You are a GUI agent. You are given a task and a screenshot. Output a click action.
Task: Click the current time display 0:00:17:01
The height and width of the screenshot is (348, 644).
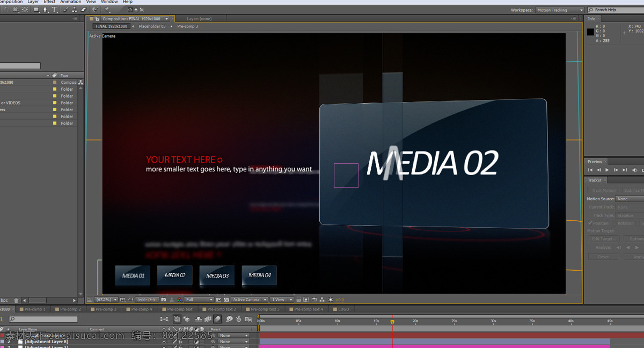point(147,300)
